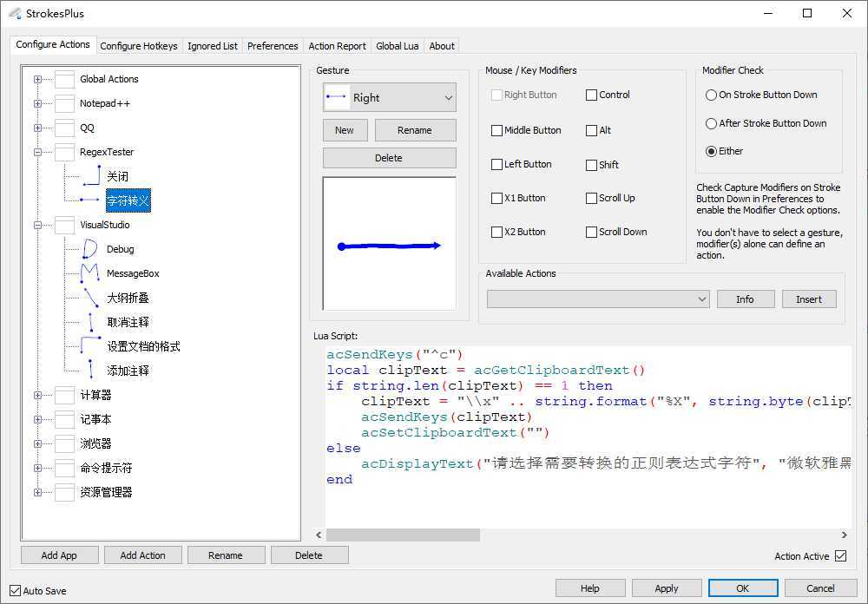Switch to the Configure Hotkeys tab
This screenshot has width=868, height=604.
pos(138,46)
